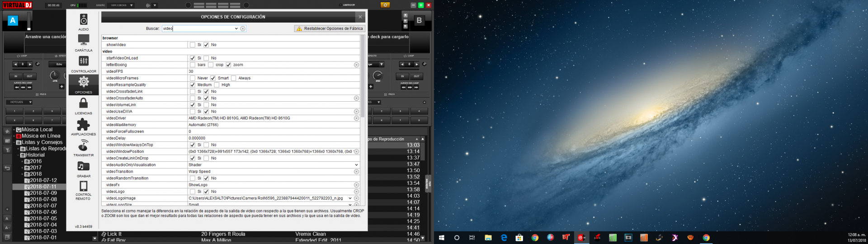This screenshot has width=868, height=244.
Task: Open Microsoft Edge from taskbar
Action: [504, 238]
